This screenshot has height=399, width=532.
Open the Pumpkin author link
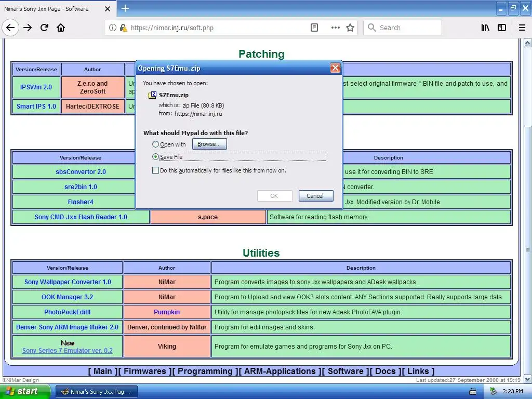coord(167,312)
